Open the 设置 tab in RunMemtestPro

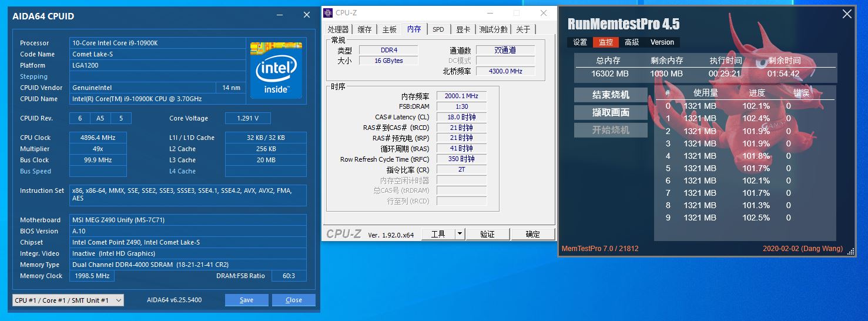point(580,42)
